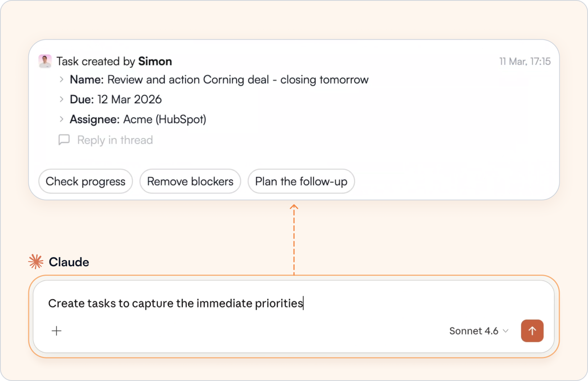Expand the Name field details
The image size is (588, 381).
click(62, 80)
